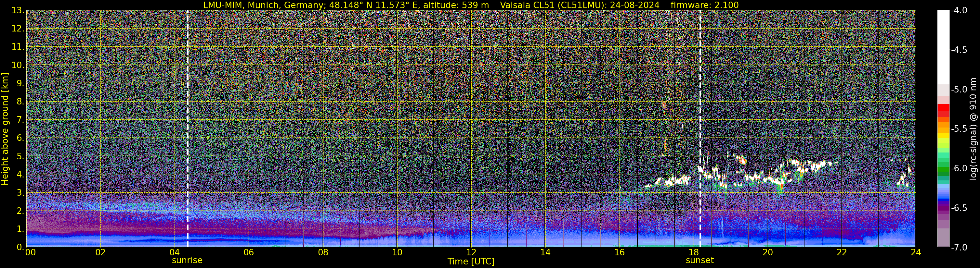The width and height of the screenshot is (980, 268).
Task: Click the colorbar tick label '-4.5'
Action: (959, 50)
